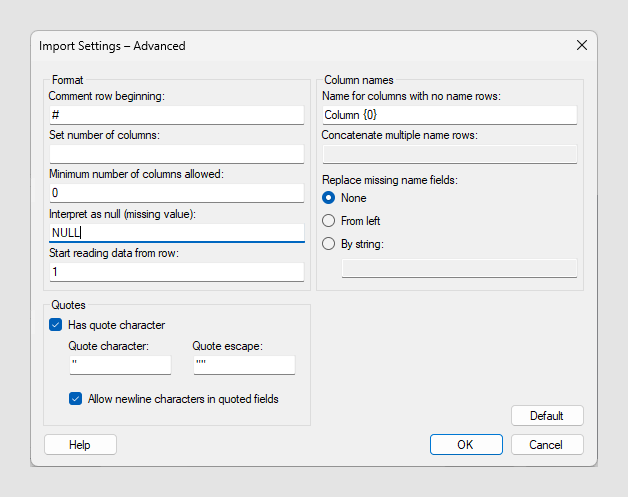Click the Quote character field
This screenshot has height=497, width=628.
pyautogui.click(x=120, y=365)
